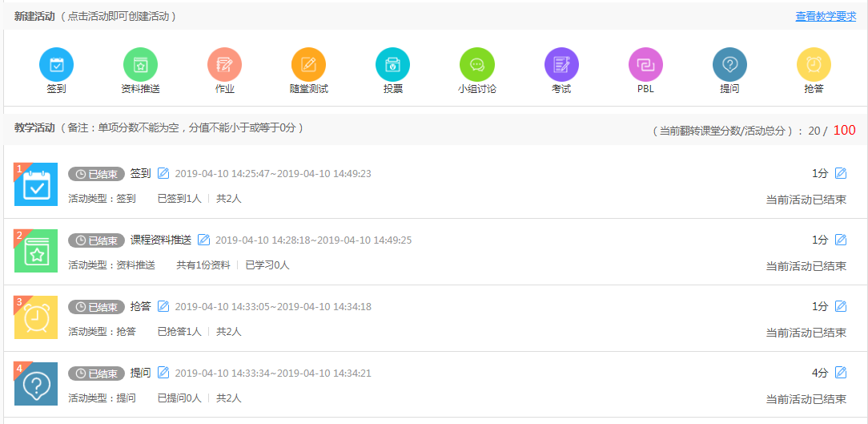The image size is (868, 424).
Task: Edit the 课程资料推送 activity title
Action: [204, 240]
